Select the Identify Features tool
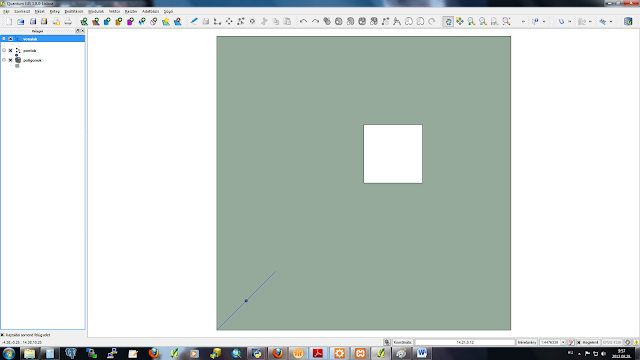The height and width of the screenshot is (360, 640). (535, 21)
